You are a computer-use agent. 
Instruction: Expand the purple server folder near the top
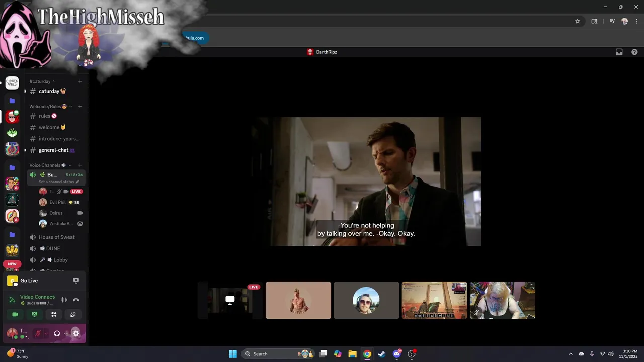pos(12,101)
